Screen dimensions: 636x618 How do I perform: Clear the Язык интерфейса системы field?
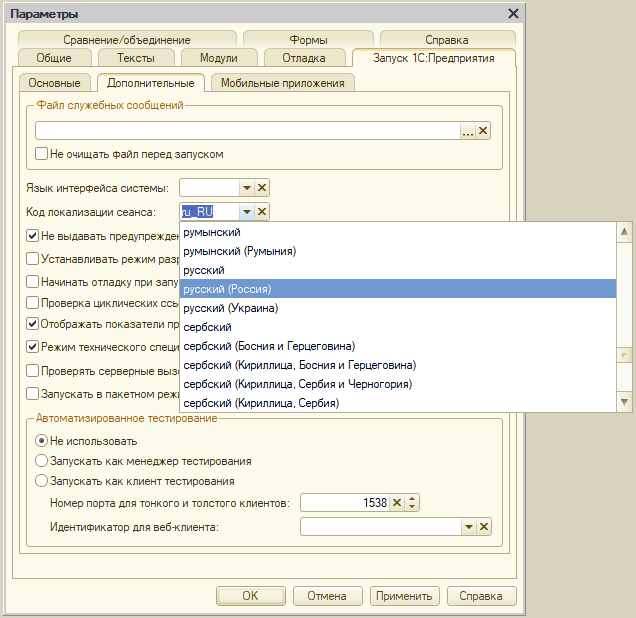click(x=262, y=188)
